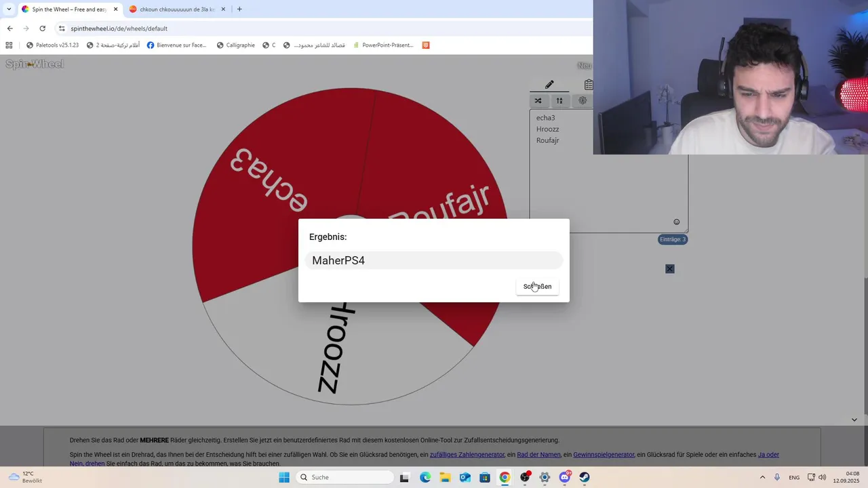This screenshot has height=488, width=868.
Task: Switch to chkoun chkouuuuuun browser tab
Action: pyautogui.click(x=176, y=9)
